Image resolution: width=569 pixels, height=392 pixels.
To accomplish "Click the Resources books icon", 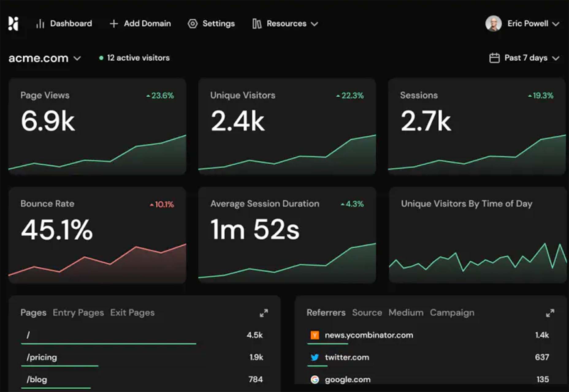I will pos(257,24).
